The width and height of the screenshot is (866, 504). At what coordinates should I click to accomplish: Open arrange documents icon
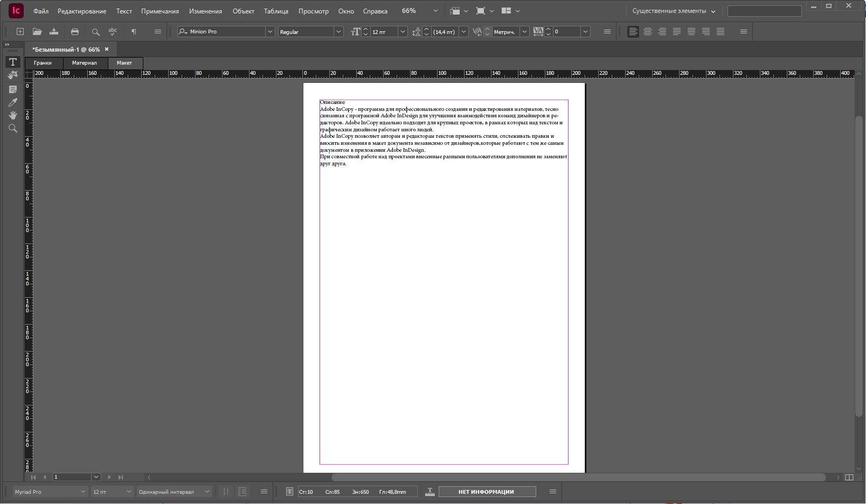point(506,11)
